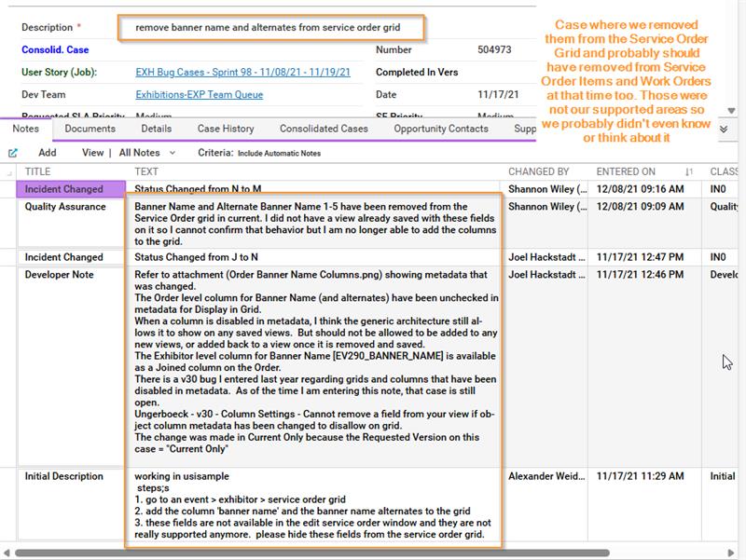Image resolution: width=746 pixels, height=560 pixels.
Task: Expand panel with double chevron icon
Action: click(x=724, y=130)
